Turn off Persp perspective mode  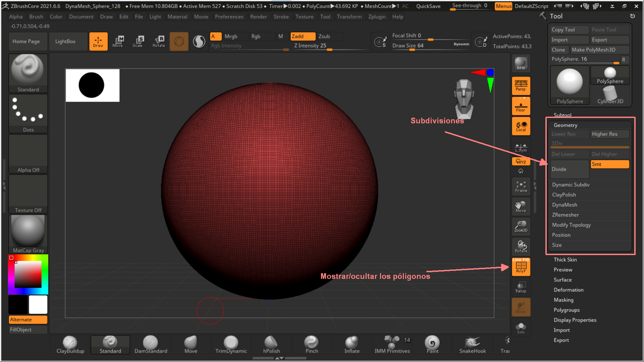click(521, 85)
